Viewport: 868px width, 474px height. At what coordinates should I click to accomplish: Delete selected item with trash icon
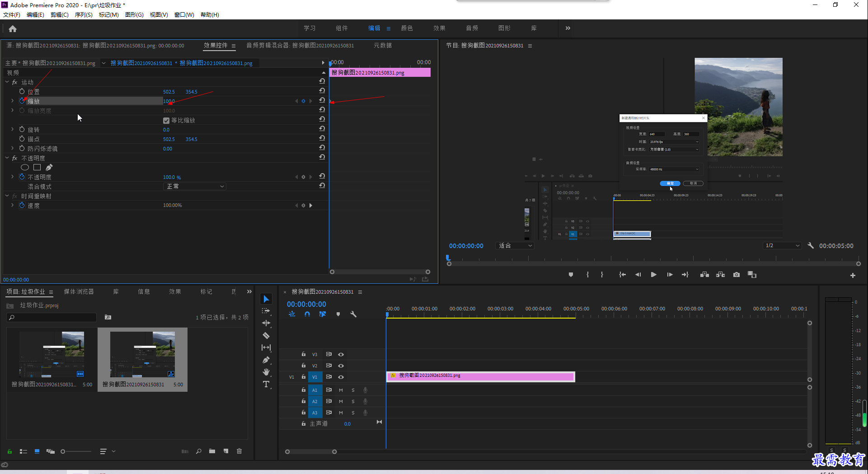pyautogui.click(x=239, y=451)
